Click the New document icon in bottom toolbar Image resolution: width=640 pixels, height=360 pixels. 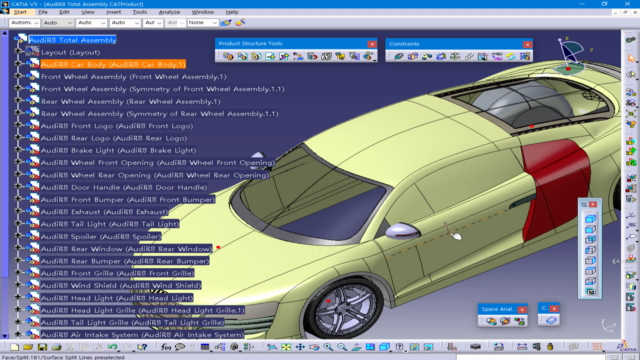pos(15,347)
